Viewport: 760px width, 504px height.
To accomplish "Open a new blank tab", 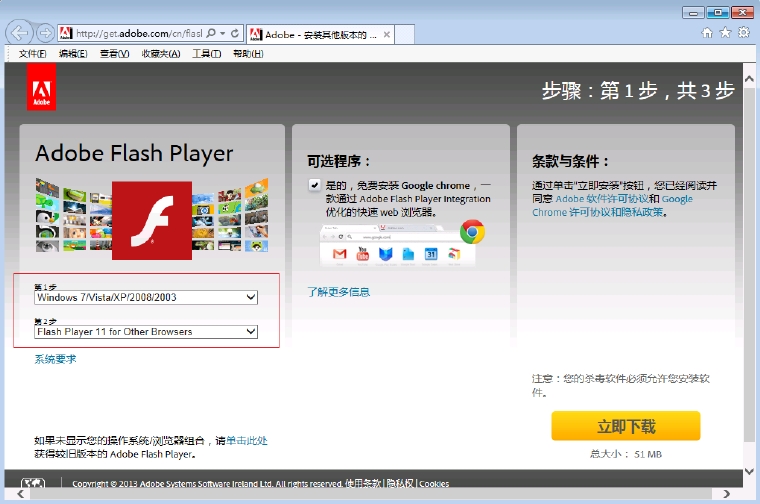I will (404, 34).
